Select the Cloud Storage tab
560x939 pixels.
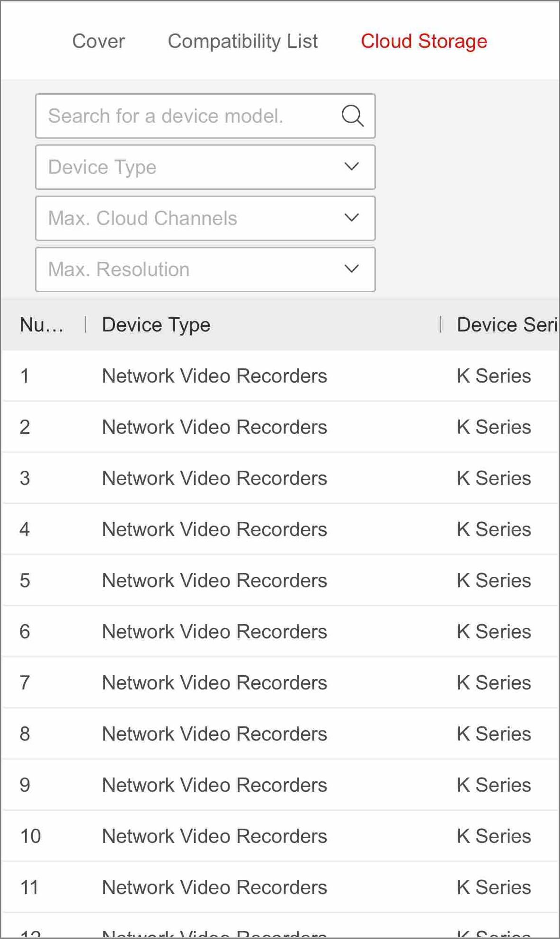[424, 41]
